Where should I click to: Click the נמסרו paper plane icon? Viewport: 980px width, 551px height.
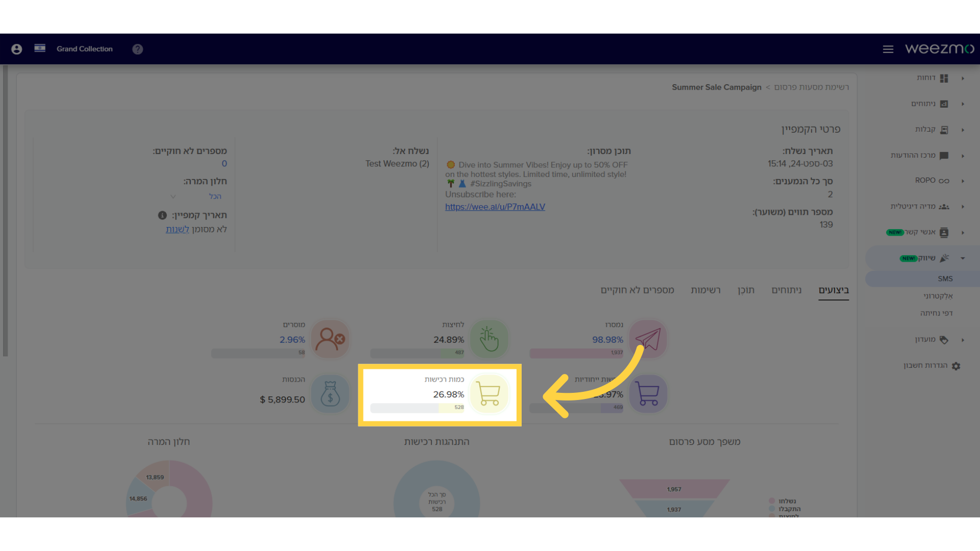[648, 339]
